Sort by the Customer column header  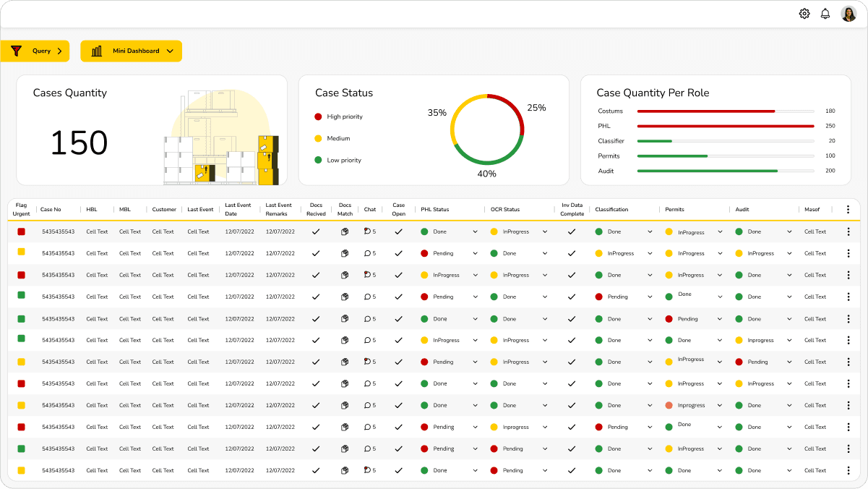[164, 210]
